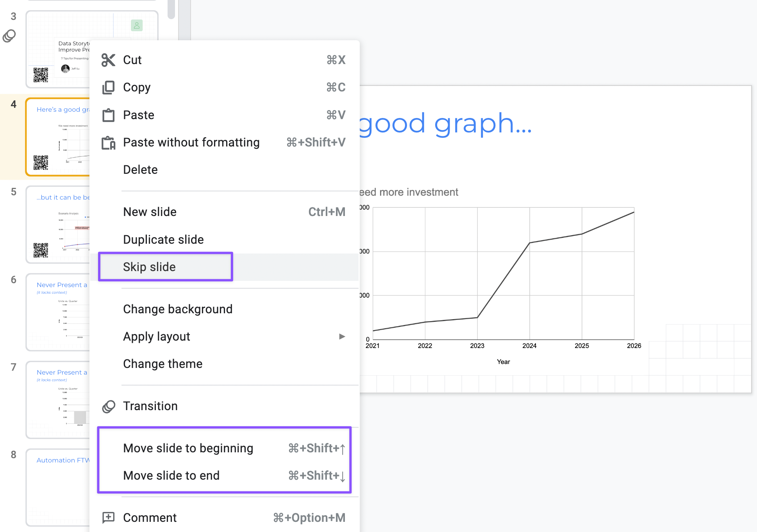Click Paste without formatting icon
The image size is (757, 532).
point(108,143)
